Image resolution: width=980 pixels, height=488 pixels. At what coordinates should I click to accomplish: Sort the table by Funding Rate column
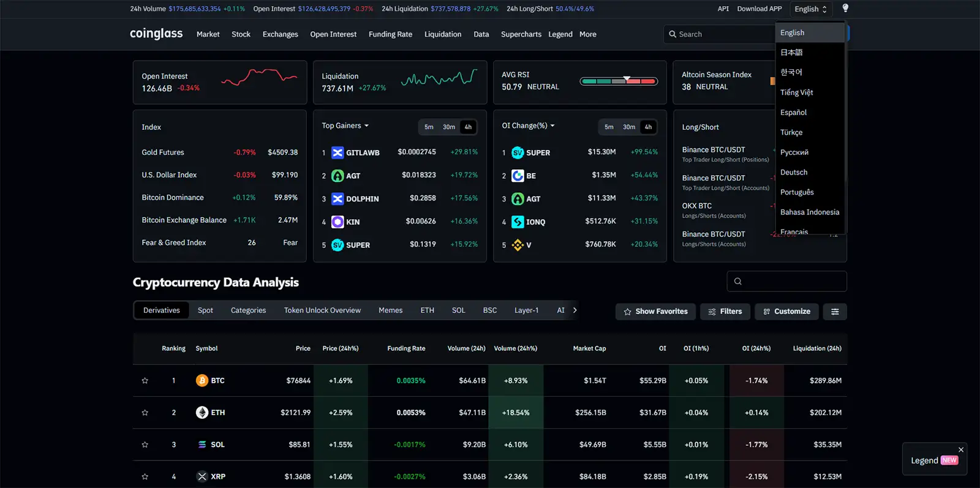tap(406, 348)
